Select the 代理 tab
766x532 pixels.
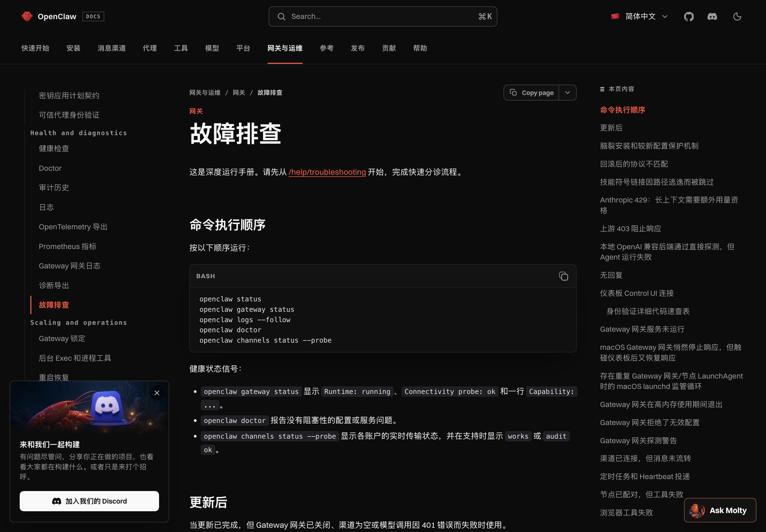pos(150,48)
